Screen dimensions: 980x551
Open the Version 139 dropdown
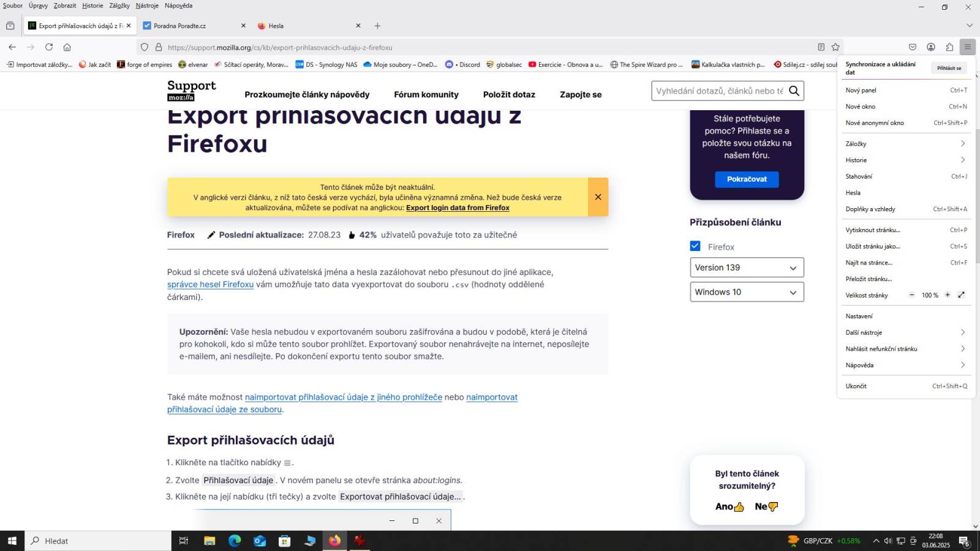pyautogui.click(x=747, y=268)
